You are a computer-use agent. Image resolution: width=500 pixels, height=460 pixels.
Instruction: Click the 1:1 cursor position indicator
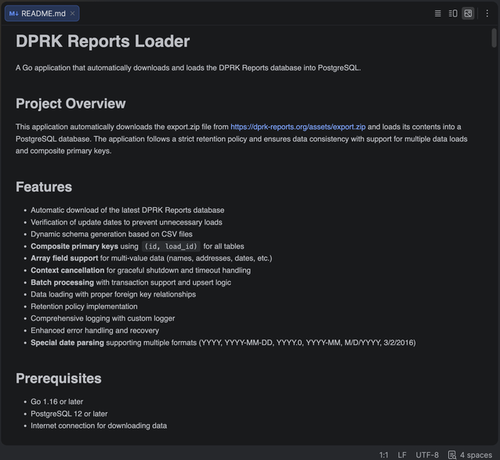tap(384, 455)
